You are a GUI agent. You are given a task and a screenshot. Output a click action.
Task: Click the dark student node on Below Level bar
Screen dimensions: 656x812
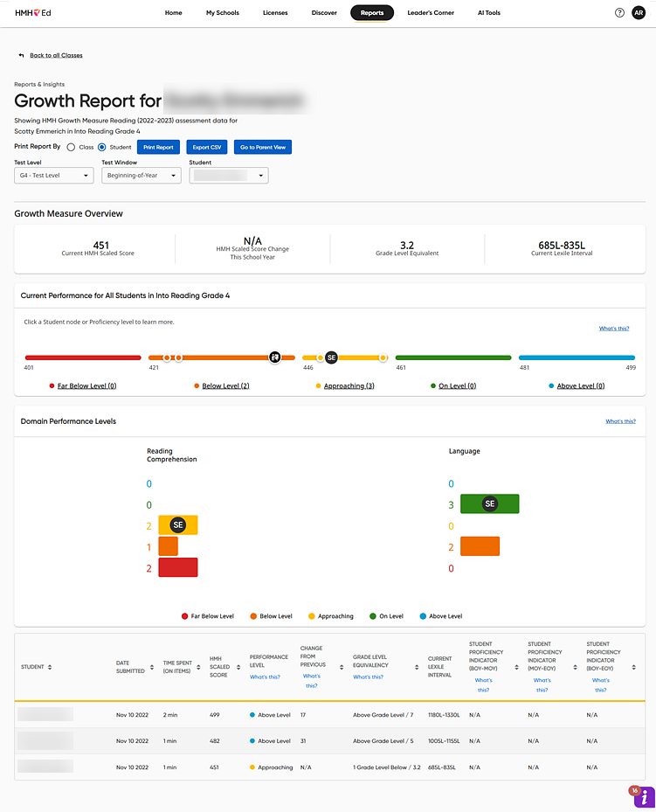(274, 357)
